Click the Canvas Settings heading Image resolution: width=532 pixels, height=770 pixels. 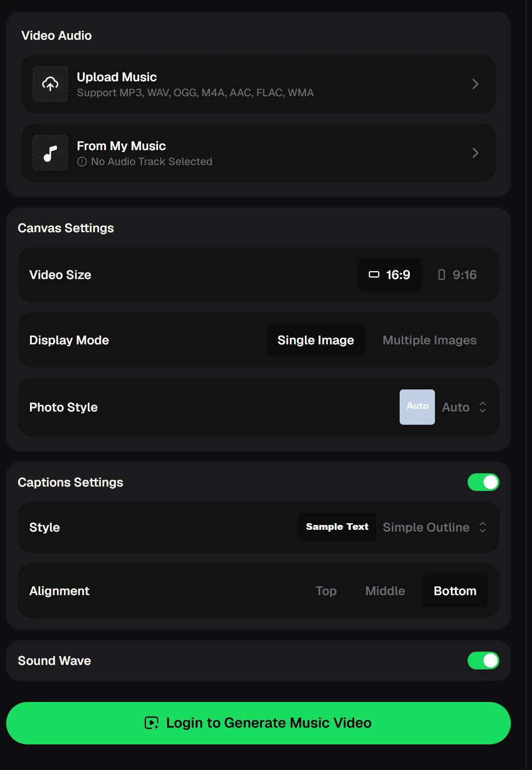click(66, 228)
